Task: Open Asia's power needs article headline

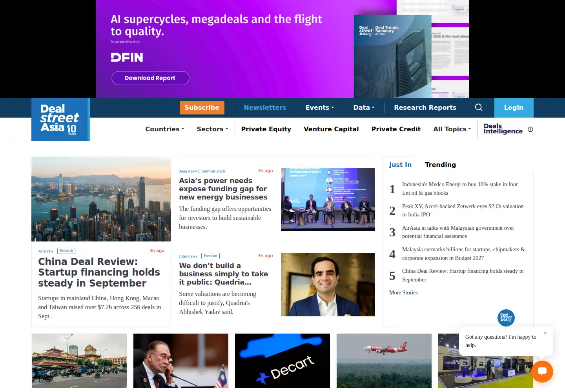Action: (x=223, y=189)
